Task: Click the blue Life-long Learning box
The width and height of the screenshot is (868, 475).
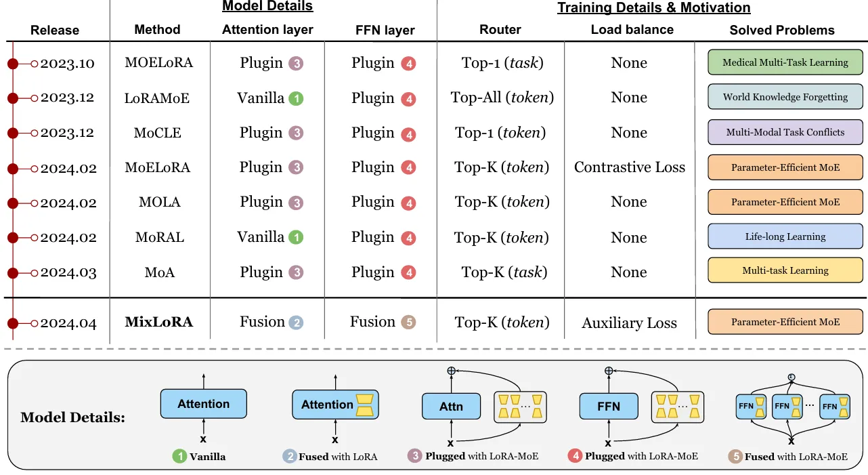Action: click(785, 236)
